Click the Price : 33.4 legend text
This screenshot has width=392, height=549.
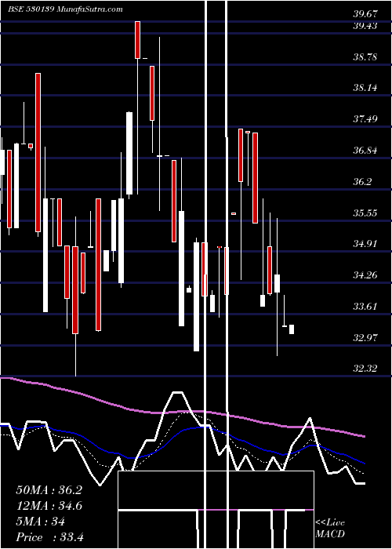[49, 537]
